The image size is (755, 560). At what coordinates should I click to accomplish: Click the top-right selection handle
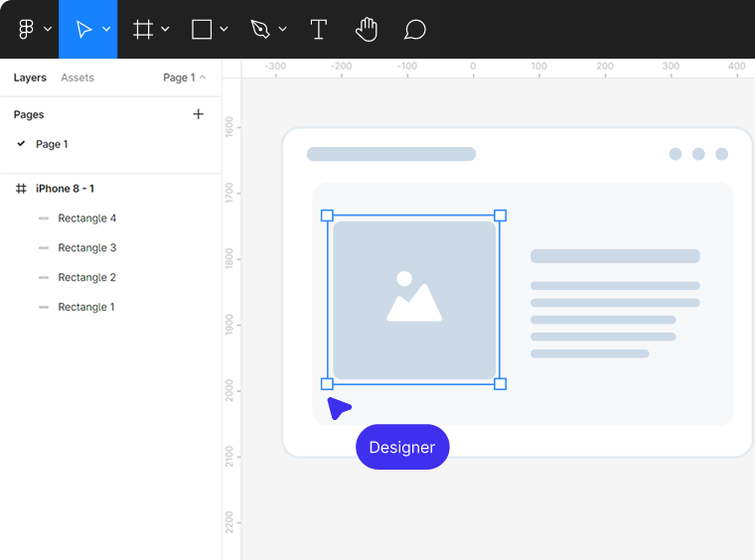[501, 215]
